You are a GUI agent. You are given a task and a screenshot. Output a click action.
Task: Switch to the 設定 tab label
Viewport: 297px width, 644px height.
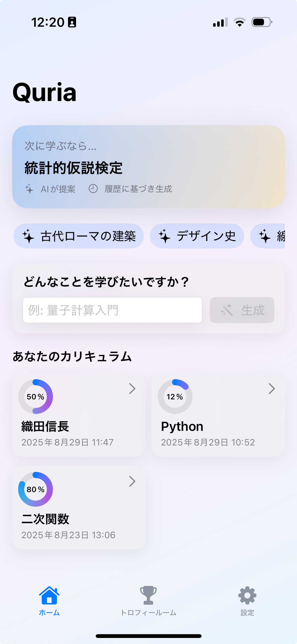(x=247, y=613)
